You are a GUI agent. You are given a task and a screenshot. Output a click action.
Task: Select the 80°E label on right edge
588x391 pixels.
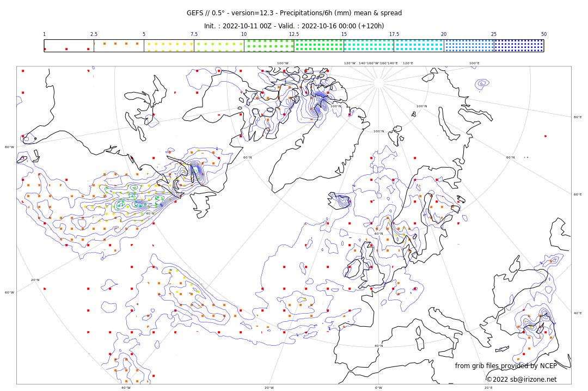(577, 117)
